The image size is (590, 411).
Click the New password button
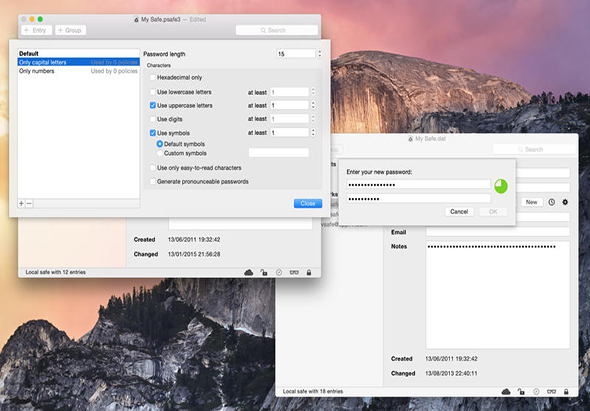coord(531,202)
